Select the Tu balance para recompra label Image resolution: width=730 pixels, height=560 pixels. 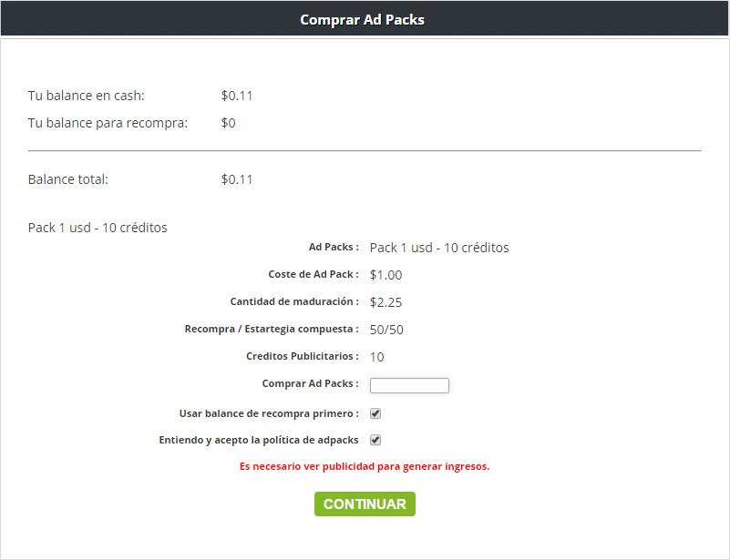pyautogui.click(x=108, y=123)
